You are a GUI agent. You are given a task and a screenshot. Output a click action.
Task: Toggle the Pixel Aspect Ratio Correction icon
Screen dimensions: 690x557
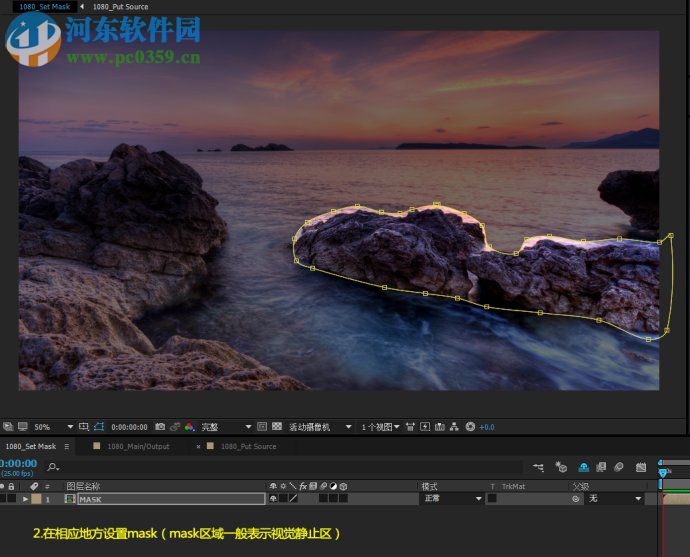tap(410, 426)
